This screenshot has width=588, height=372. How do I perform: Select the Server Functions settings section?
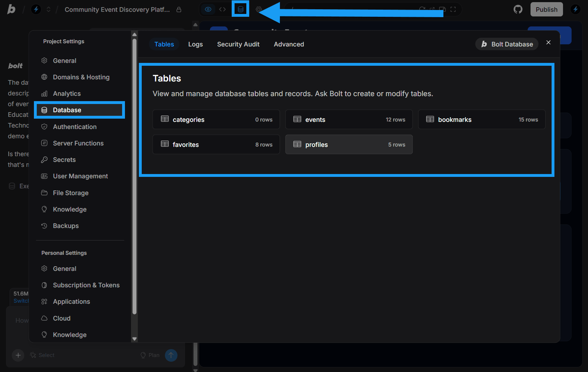(x=77, y=143)
